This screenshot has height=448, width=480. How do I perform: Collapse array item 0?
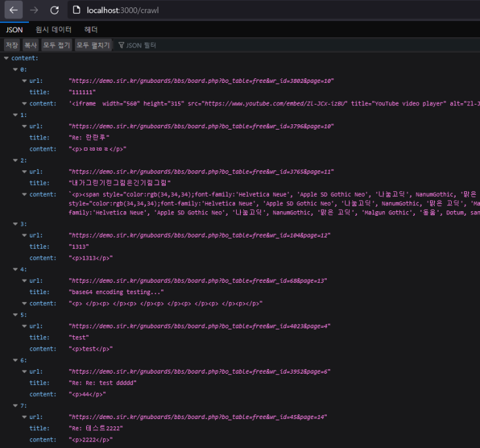15,70
